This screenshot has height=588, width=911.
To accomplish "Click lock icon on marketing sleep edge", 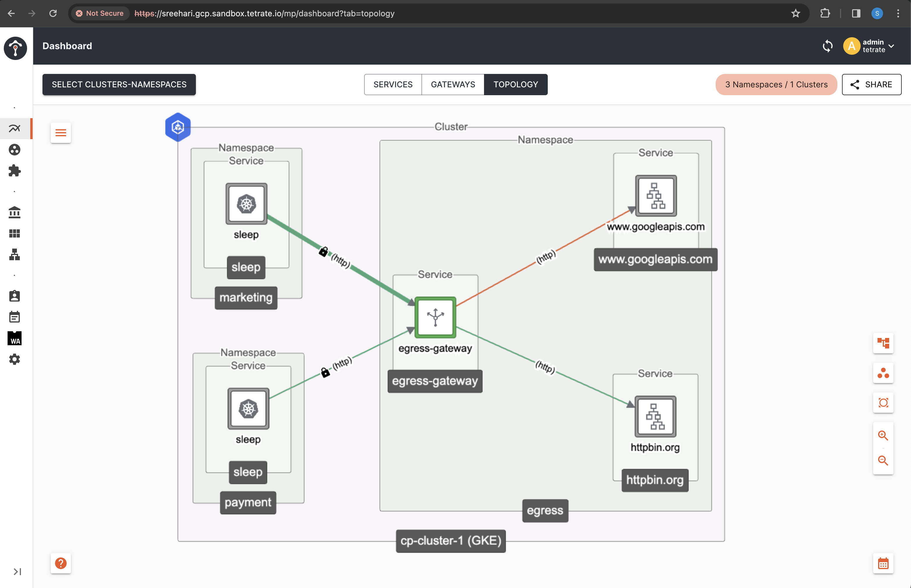I will coord(323,252).
